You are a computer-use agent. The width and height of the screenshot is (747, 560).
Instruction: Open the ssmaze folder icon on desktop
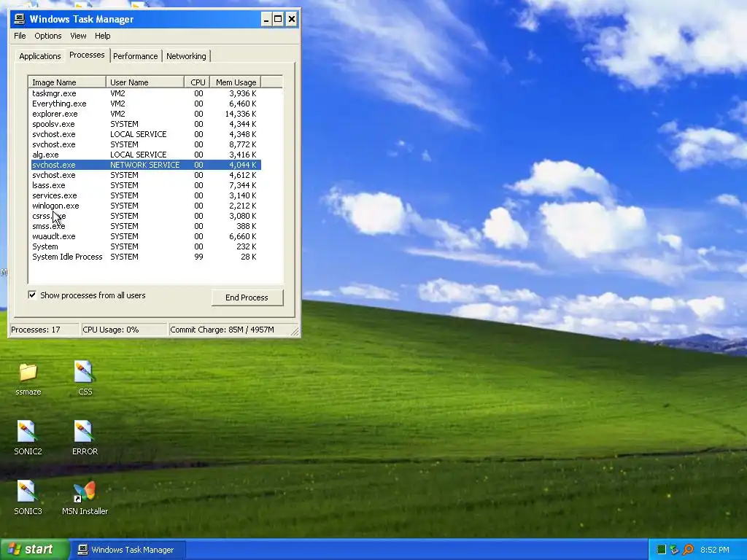pyautogui.click(x=28, y=373)
